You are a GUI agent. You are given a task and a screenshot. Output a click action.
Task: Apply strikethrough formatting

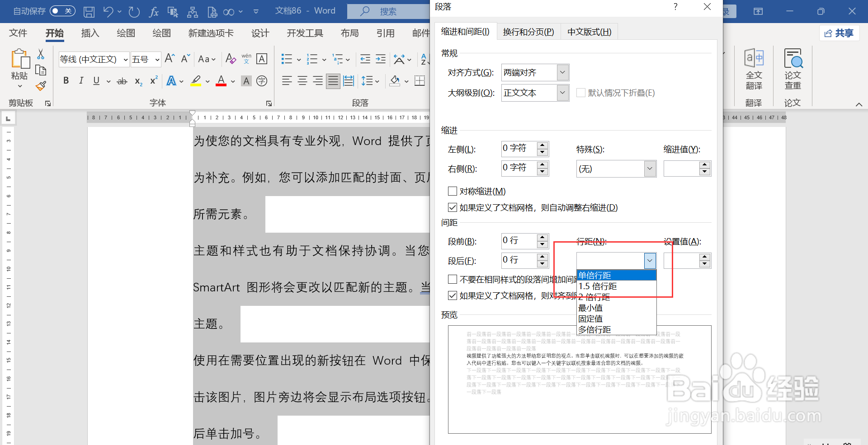pos(122,81)
